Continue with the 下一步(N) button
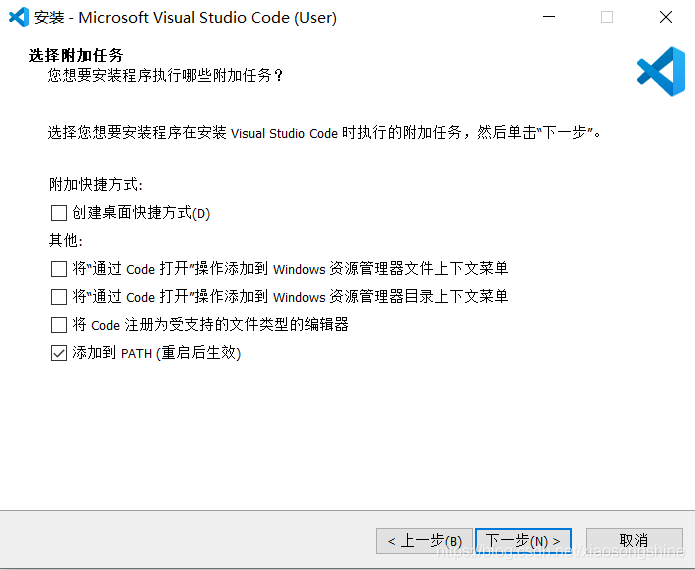 [523, 541]
